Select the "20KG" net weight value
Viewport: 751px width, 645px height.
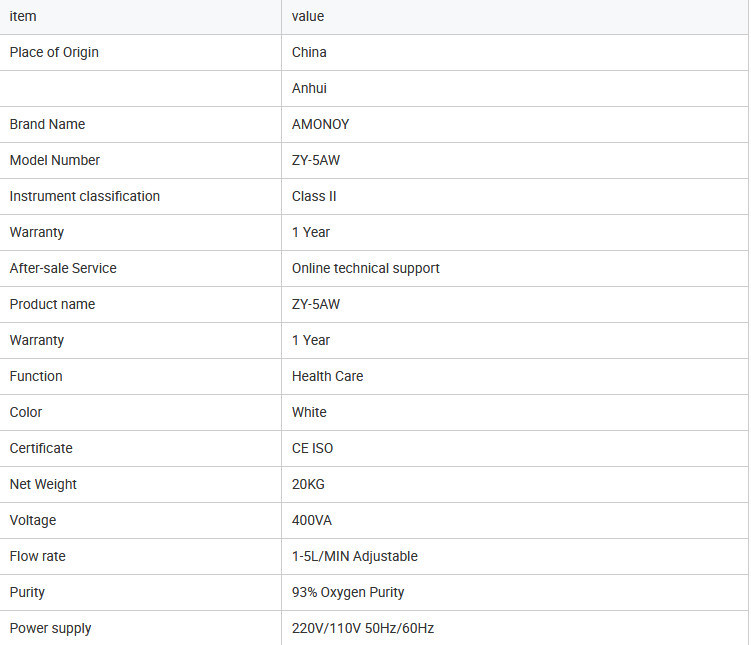[308, 484]
